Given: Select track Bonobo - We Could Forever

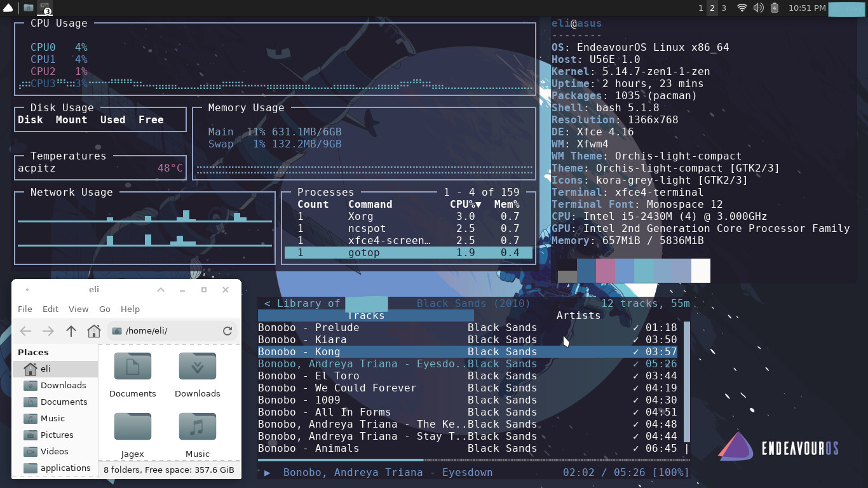Looking at the screenshot, I should click(x=468, y=388).
